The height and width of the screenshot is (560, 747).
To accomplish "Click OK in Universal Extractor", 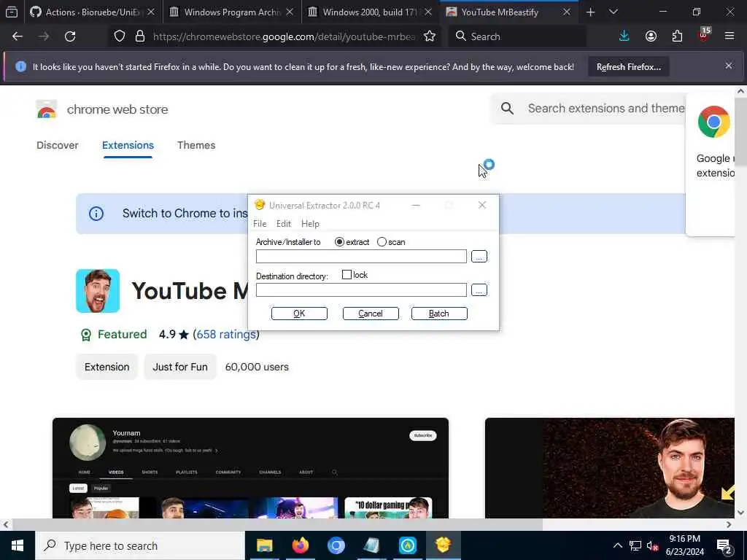I will coord(299,314).
